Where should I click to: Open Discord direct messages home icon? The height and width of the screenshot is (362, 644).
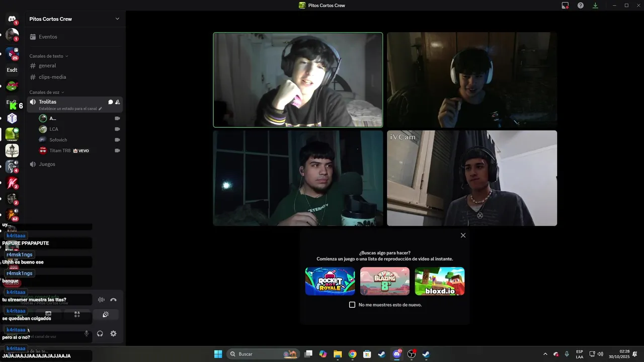coord(12,19)
